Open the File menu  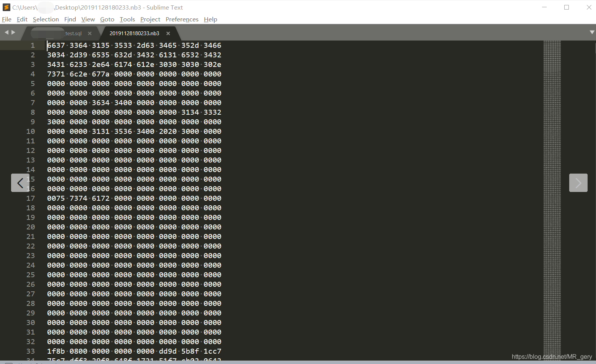tap(7, 19)
